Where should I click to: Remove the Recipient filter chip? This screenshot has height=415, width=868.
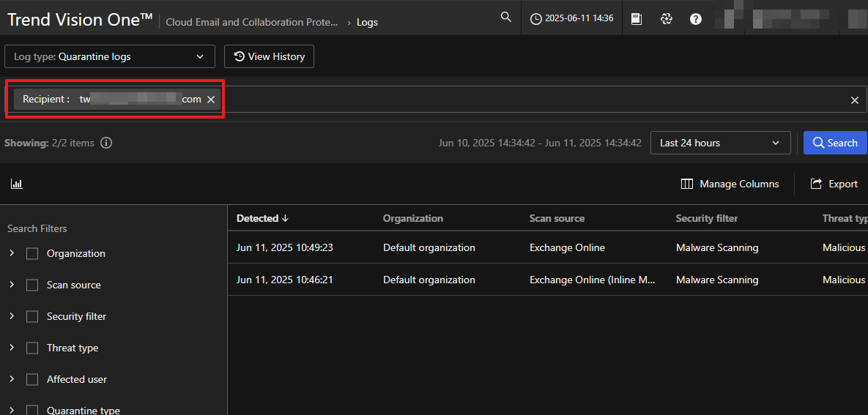pyautogui.click(x=211, y=100)
